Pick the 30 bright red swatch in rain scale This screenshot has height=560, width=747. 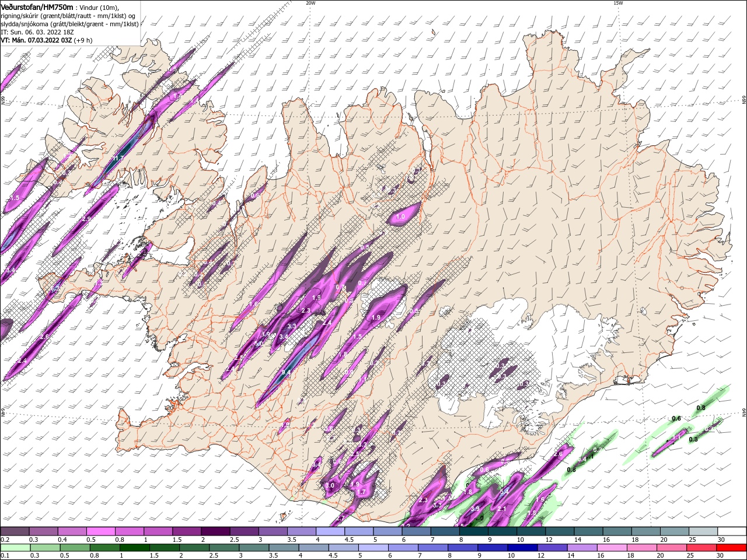point(731,548)
